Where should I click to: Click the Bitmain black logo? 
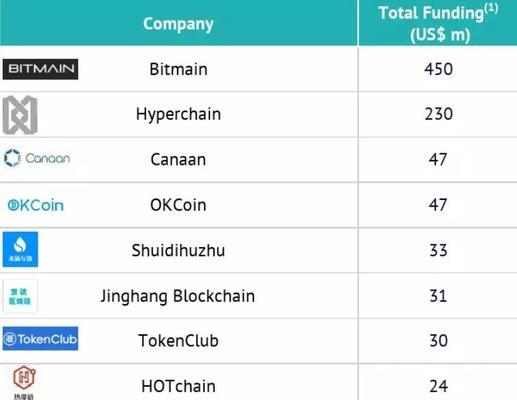(40, 69)
